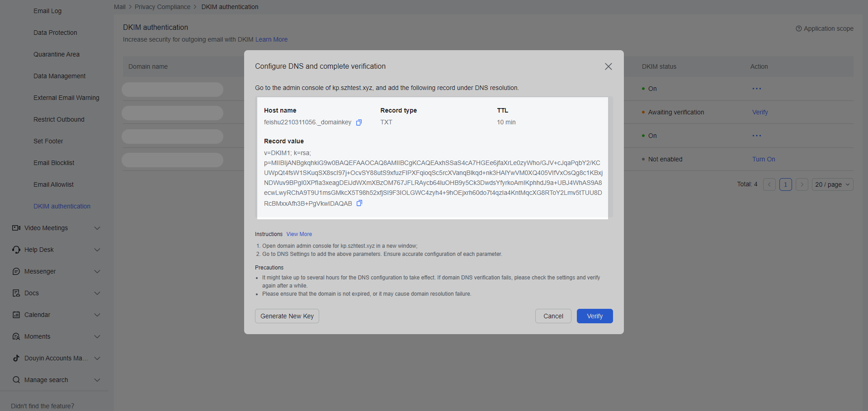Open Quarantine Area from the sidebar
The height and width of the screenshot is (411, 868).
pyautogui.click(x=56, y=54)
